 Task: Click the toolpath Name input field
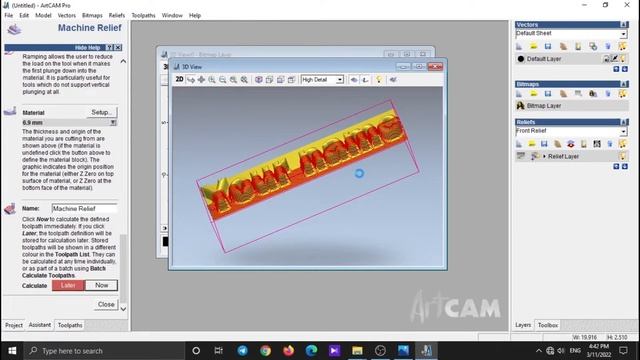coord(84,209)
